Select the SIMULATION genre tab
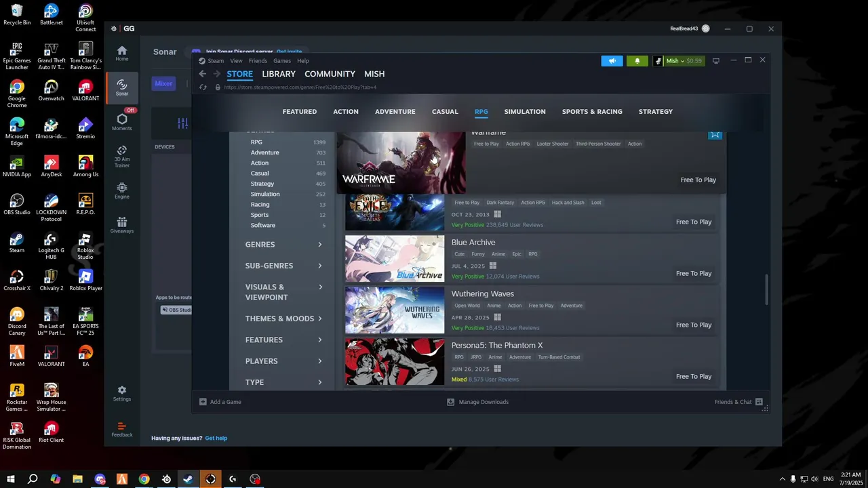The height and width of the screenshot is (488, 868). coord(525,112)
